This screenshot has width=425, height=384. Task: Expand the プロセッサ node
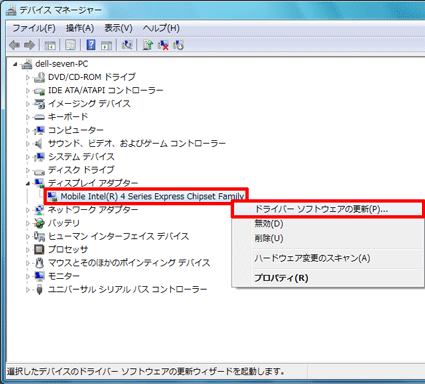coord(28,249)
